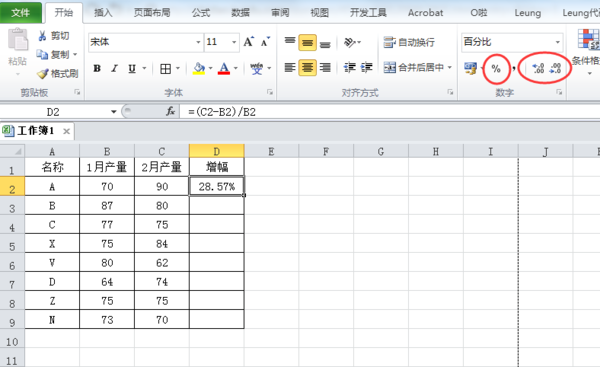Increase decimal places icon
The image size is (600, 367).
pos(538,69)
